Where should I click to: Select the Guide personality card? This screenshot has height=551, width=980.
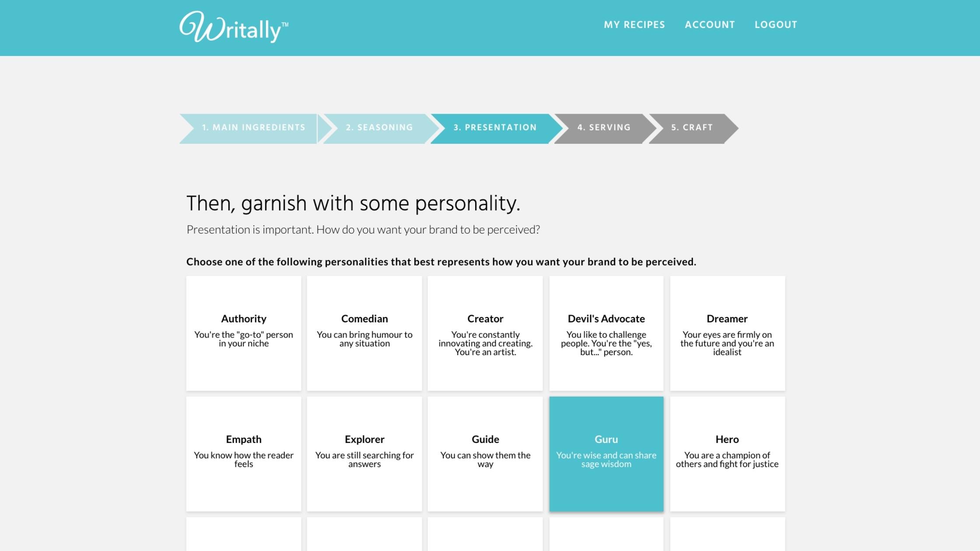click(x=485, y=454)
